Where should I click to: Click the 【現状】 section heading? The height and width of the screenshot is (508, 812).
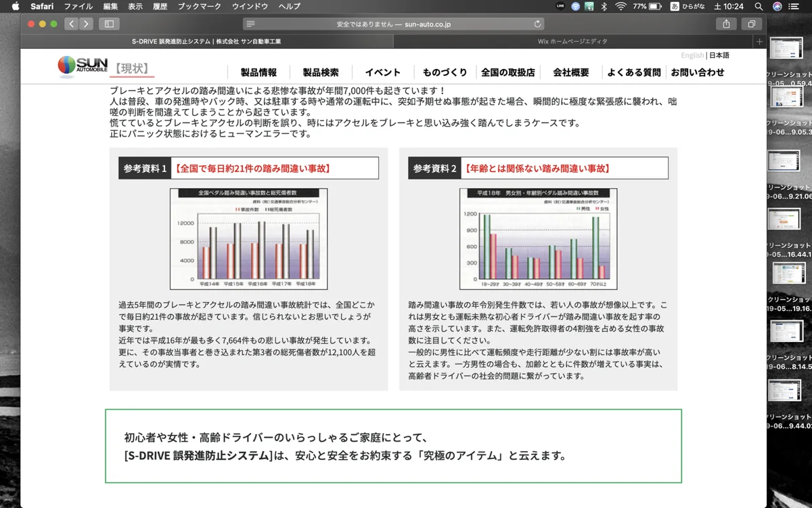coord(132,68)
